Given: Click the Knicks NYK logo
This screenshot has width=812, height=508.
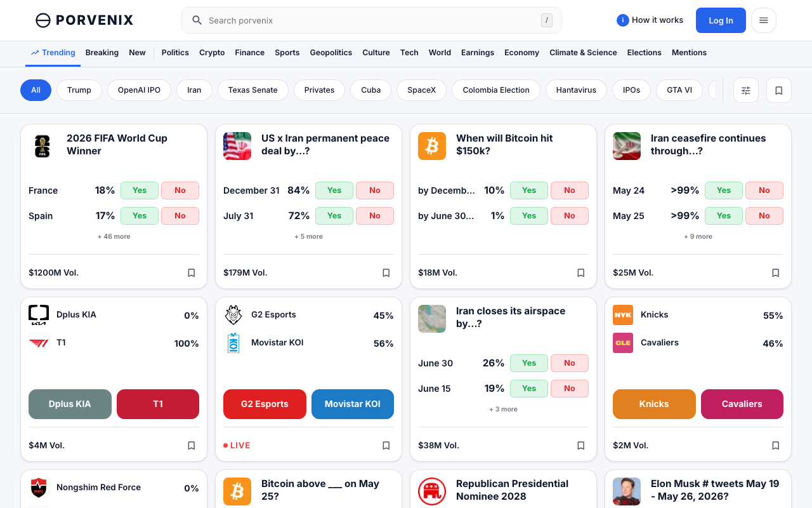Looking at the screenshot, I should [x=623, y=315].
